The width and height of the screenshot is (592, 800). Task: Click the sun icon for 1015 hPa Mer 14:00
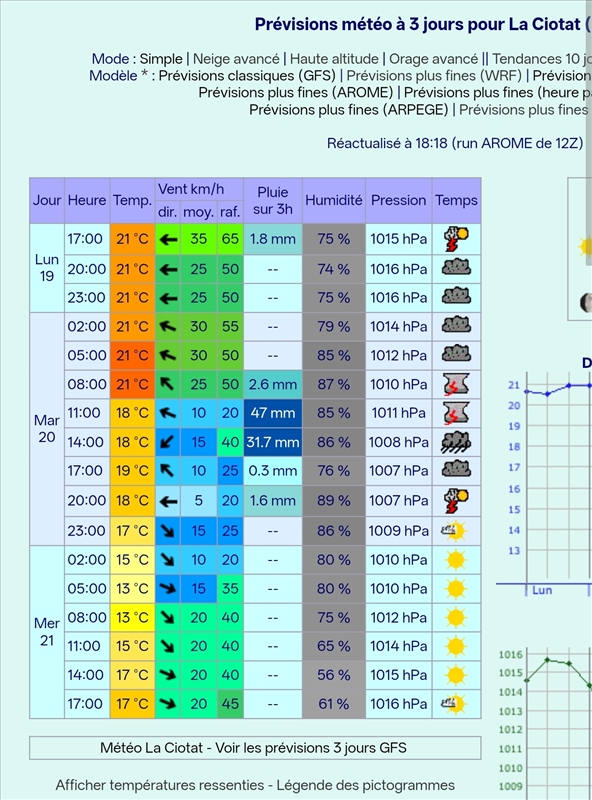pos(456,675)
